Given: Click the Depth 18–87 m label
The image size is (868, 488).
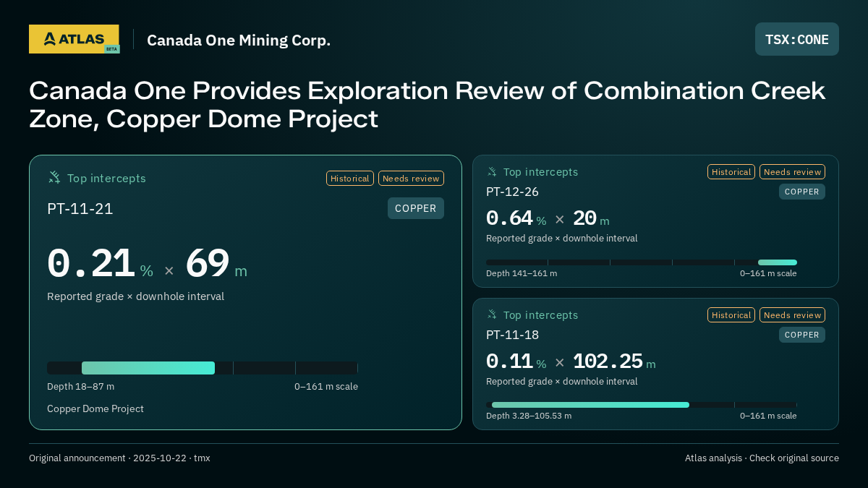Looking at the screenshot, I should [x=80, y=387].
